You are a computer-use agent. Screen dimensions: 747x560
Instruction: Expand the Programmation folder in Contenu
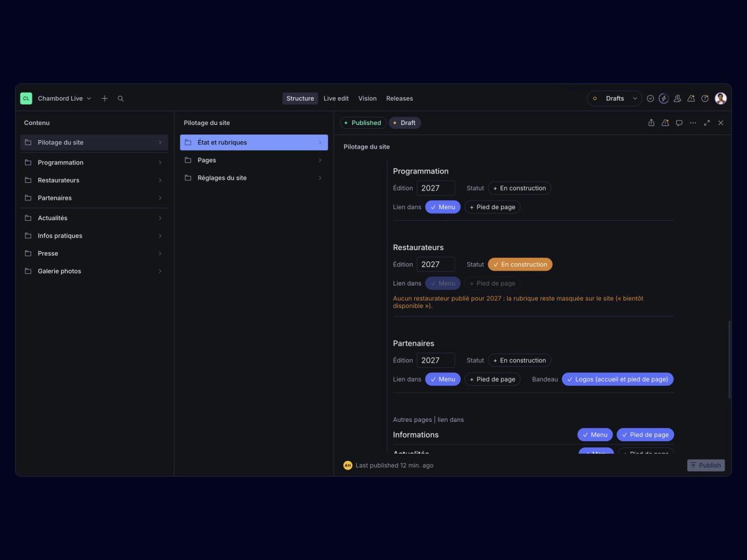(x=94, y=162)
